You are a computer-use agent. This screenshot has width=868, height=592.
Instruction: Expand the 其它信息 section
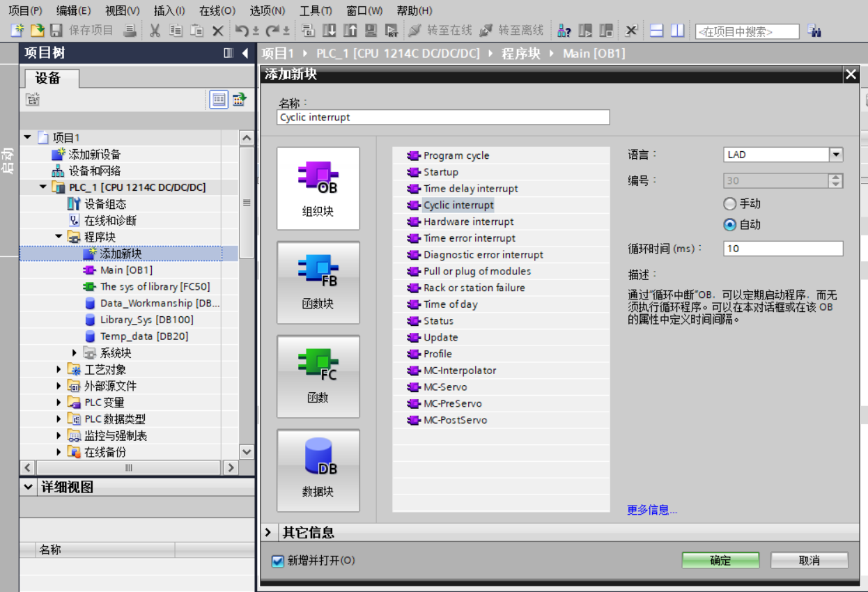tap(269, 533)
